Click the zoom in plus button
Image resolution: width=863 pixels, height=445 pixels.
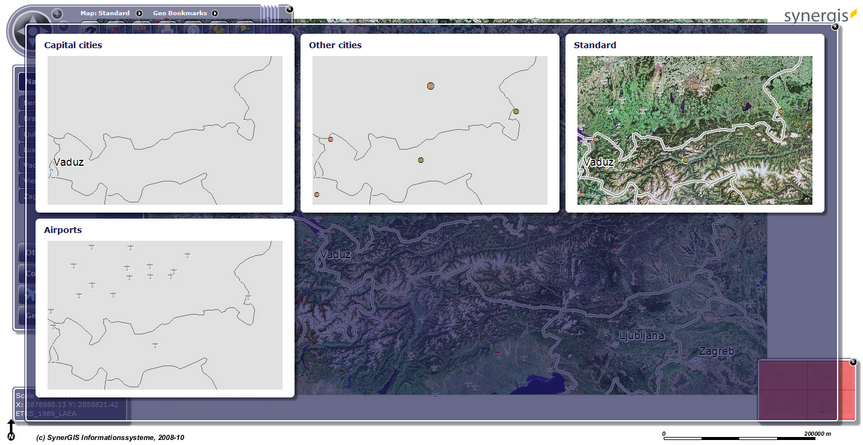coord(57,13)
